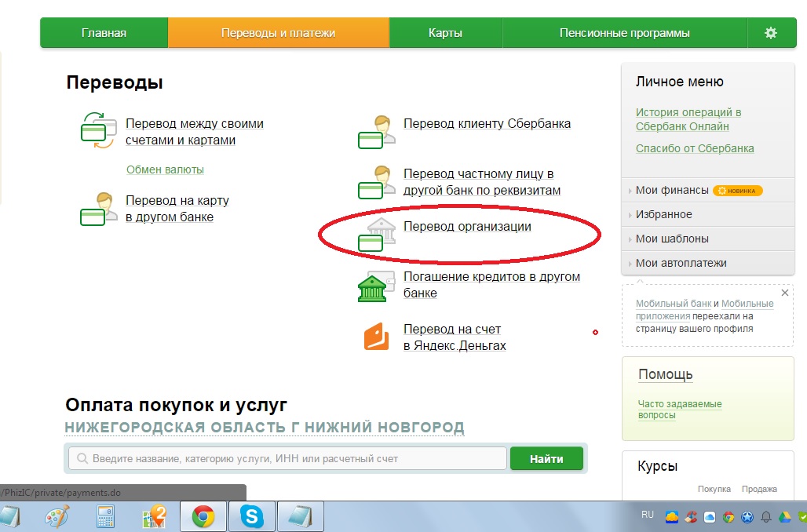Go to the Главная tab
The width and height of the screenshot is (807, 532).
pyautogui.click(x=104, y=33)
